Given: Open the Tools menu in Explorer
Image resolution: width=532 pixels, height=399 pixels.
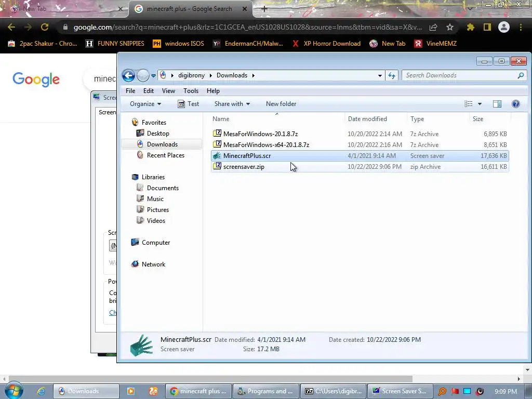Looking at the screenshot, I should (191, 91).
